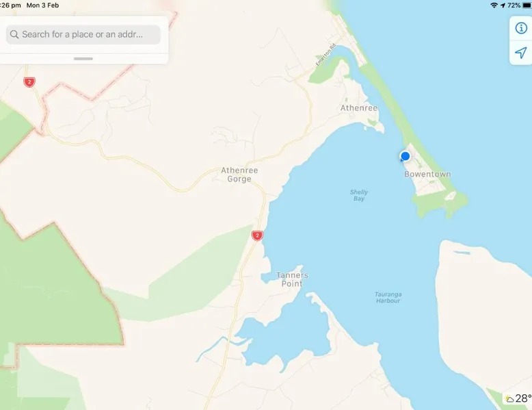Tap the magnifying glass search icon
The image size is (532, 410).
pos(14,34)
